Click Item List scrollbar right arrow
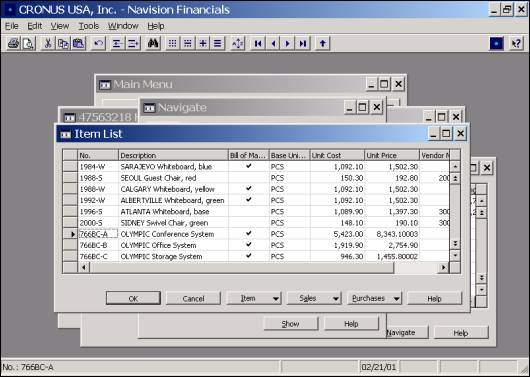This screenshot has height=377, width=530. pos(443,268)
